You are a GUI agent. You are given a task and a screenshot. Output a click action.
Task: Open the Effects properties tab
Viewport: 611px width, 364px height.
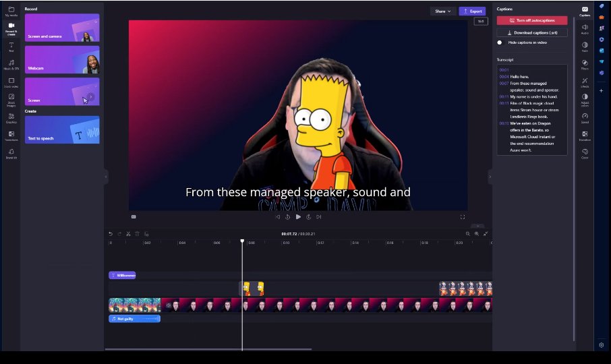(x=585, y=82)
